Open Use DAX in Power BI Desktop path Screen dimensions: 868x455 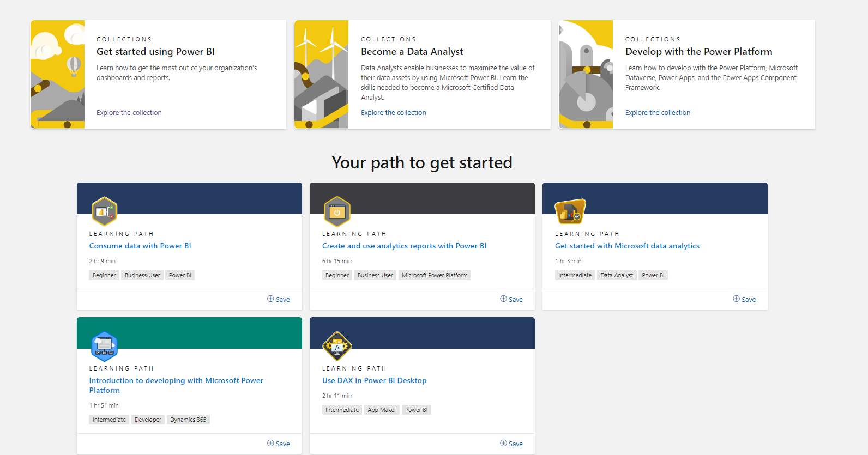375,380
